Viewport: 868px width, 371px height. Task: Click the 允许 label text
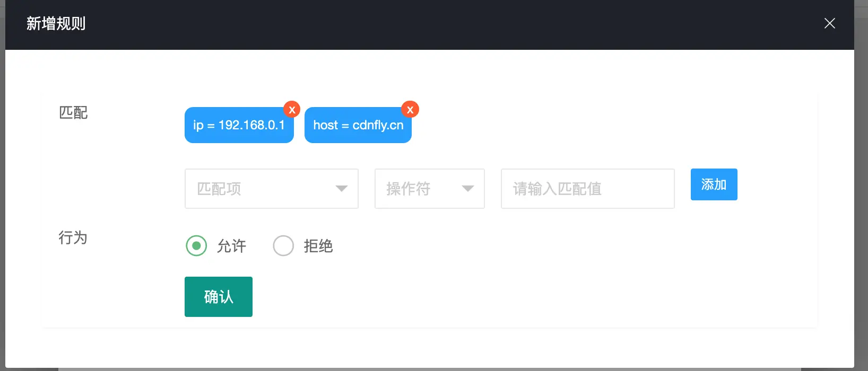pyautogui.click(x=231, y=246)
